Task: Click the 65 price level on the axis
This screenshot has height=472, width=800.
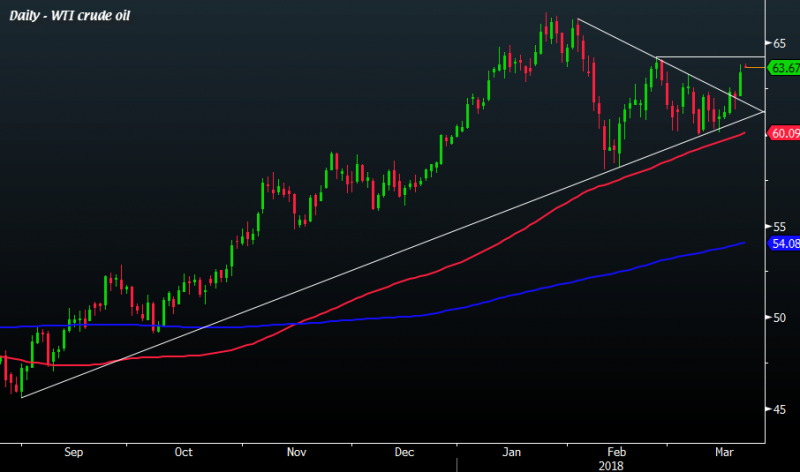Action: coord(777,43)
